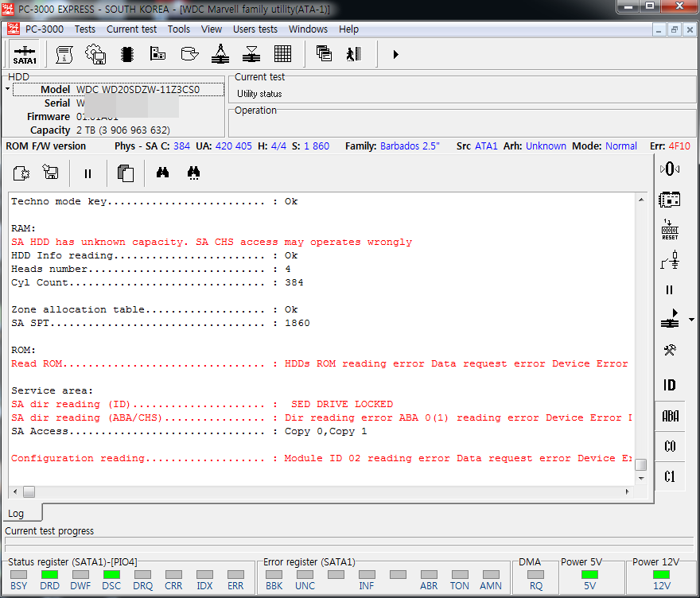Open the View menu
The height and width of the screenshot is (598, 700).
click(x=212, y=29)
